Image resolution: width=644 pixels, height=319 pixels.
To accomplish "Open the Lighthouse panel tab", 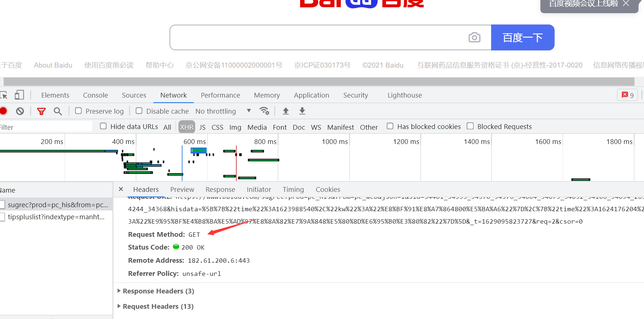I will coord(405,95).
